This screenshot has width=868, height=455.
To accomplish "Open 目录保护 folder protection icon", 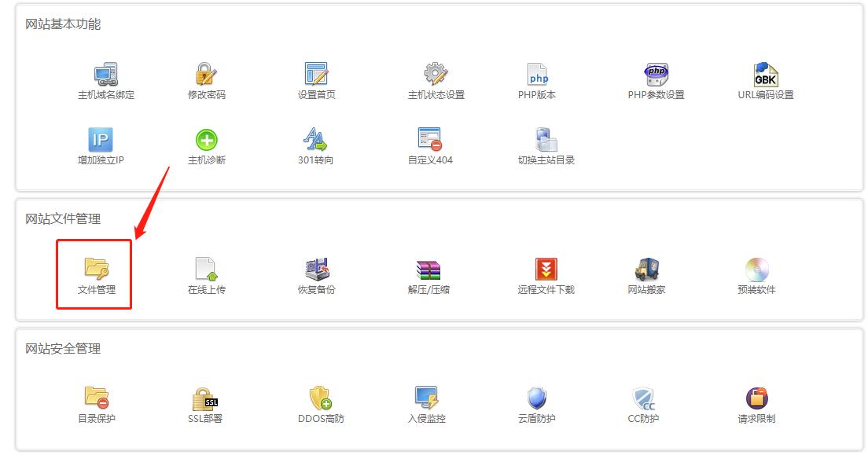I will pos(96,398).
